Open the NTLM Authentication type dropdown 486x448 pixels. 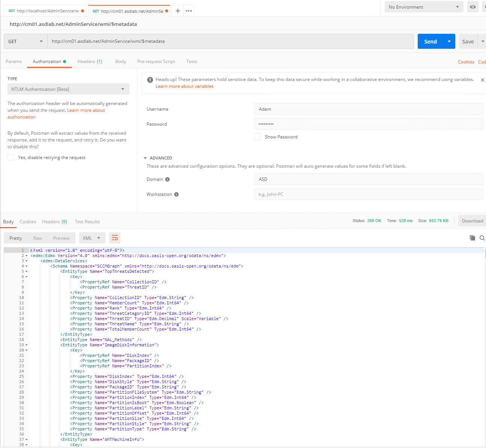coord(68,89)
